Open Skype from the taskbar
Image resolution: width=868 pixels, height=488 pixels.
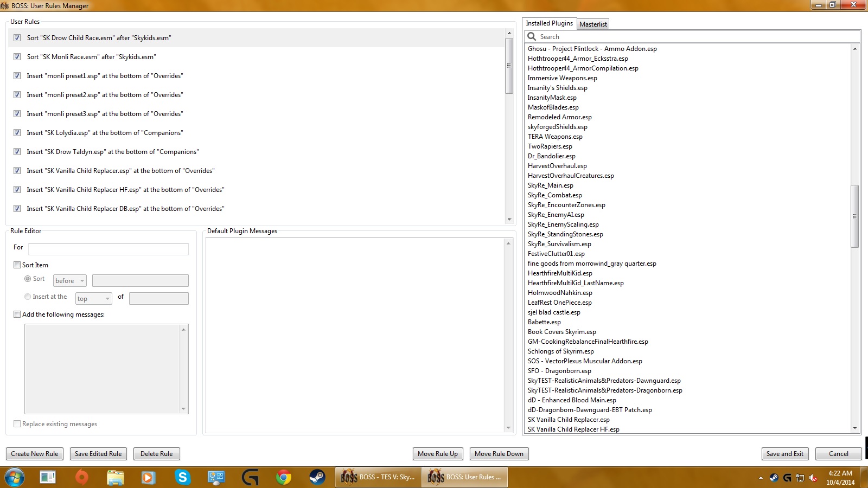(x=182, y=478)
